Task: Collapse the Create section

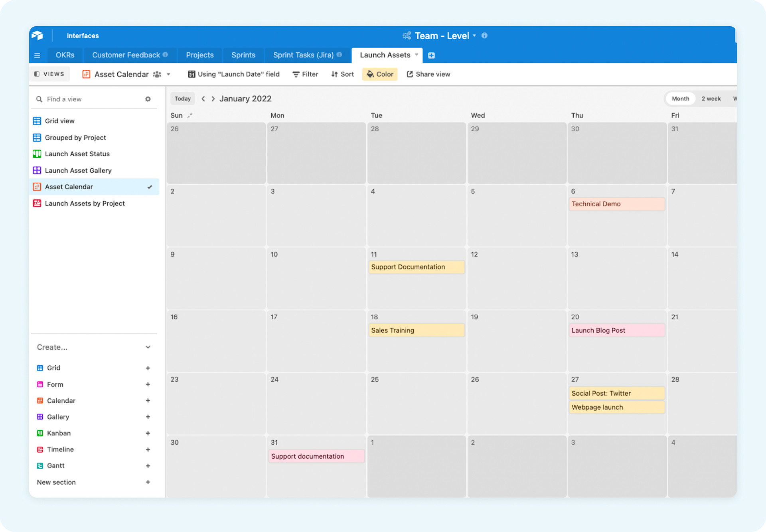Action: [148, 347]
